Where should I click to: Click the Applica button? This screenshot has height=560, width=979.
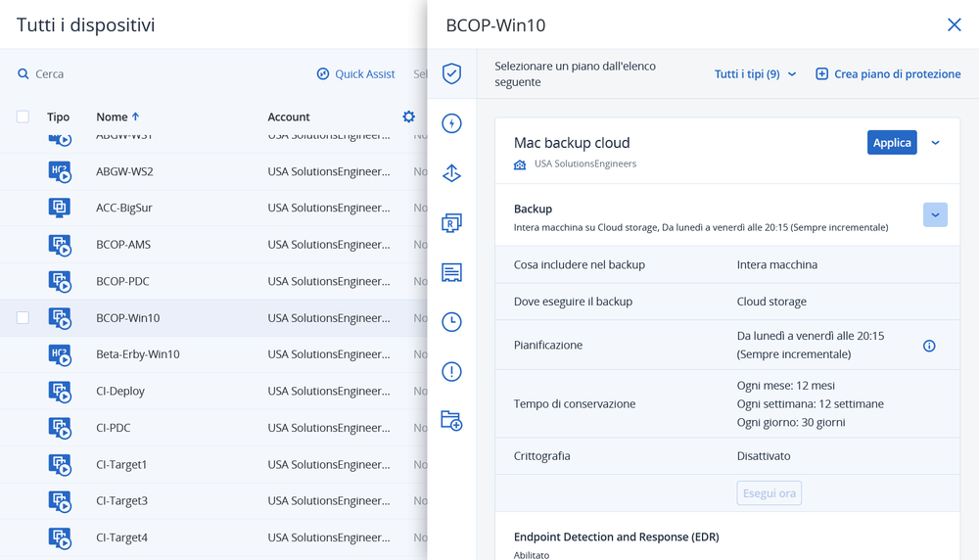pyautogui.click(x=892, y=143)
